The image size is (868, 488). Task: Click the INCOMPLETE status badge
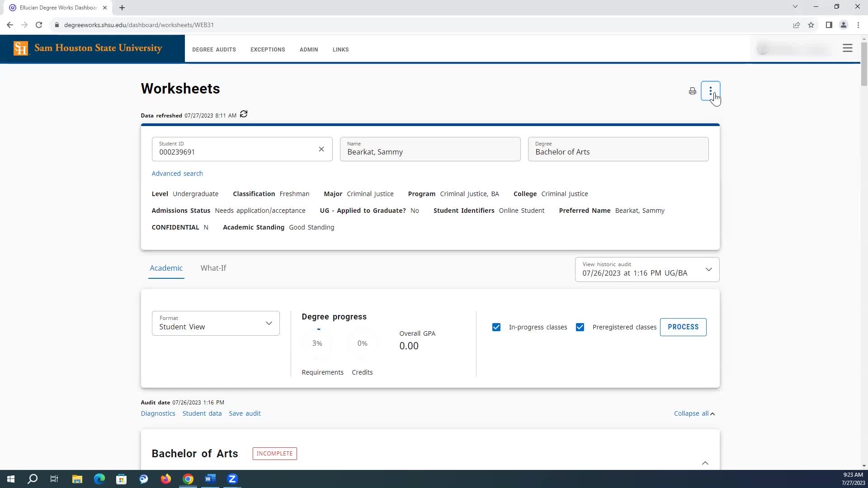[x=274, y=454]
